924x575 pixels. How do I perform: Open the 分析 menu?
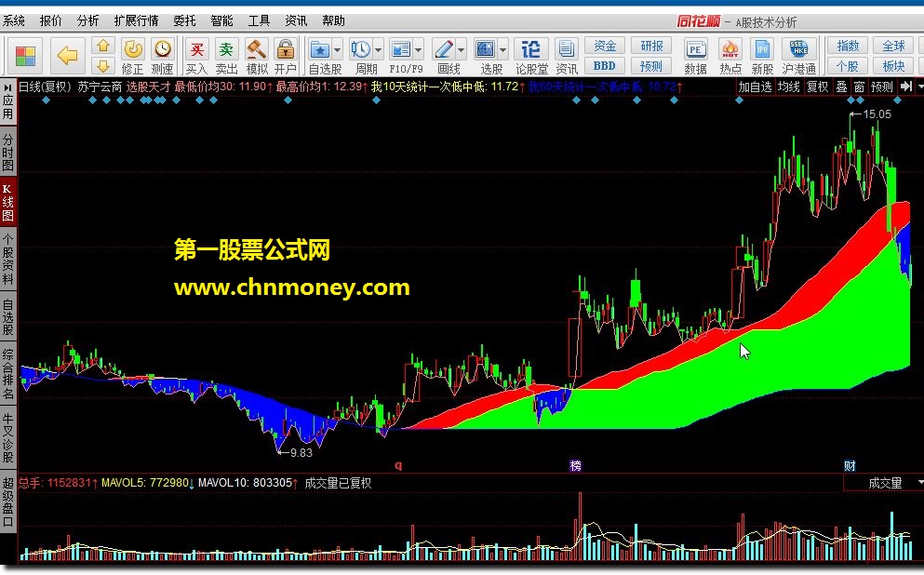[x=87, y=20]
